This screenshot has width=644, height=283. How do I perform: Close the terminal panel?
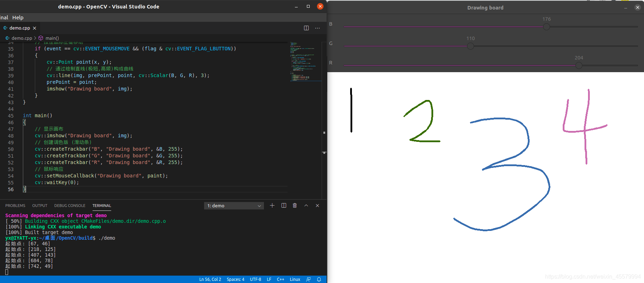tap(317, 206)
